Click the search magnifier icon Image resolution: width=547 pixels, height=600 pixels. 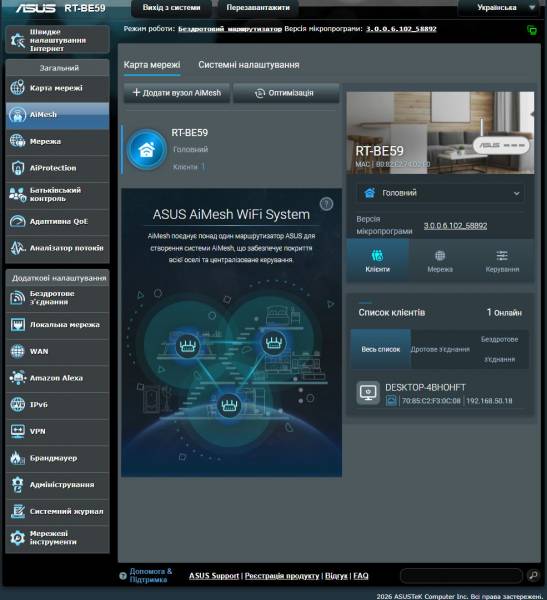click(x=533, y=575)
